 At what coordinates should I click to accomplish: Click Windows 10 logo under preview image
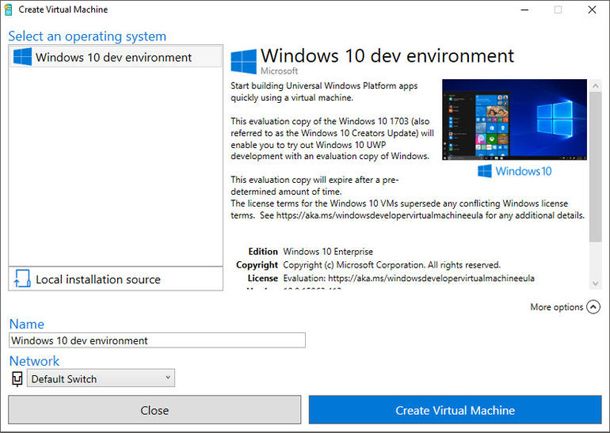[x=514, y=171]
